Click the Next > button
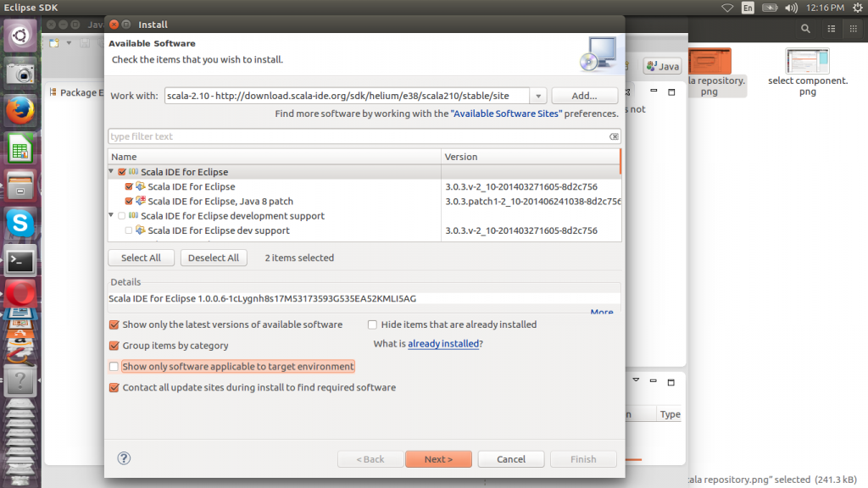The width and height of the screenshot is (868, 488). coord(438,459)
